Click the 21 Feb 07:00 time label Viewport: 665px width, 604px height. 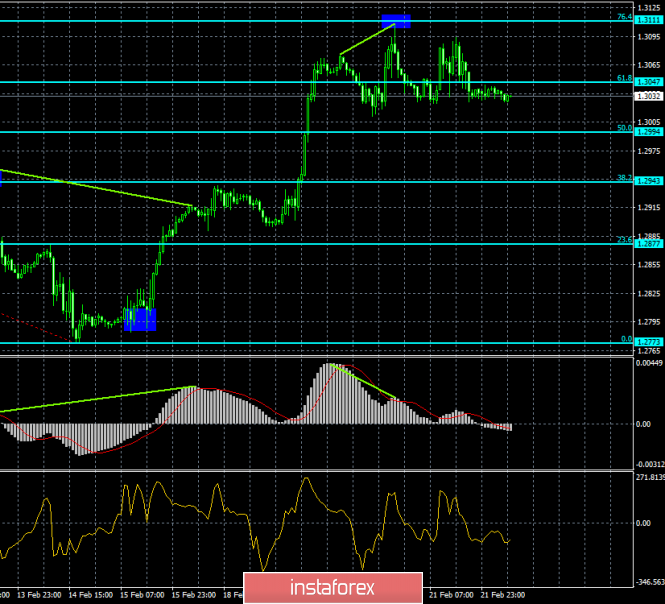451,595
